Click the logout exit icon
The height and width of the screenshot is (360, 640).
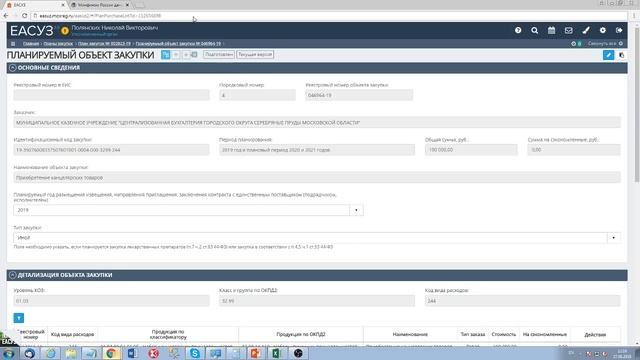coord(619,30)
